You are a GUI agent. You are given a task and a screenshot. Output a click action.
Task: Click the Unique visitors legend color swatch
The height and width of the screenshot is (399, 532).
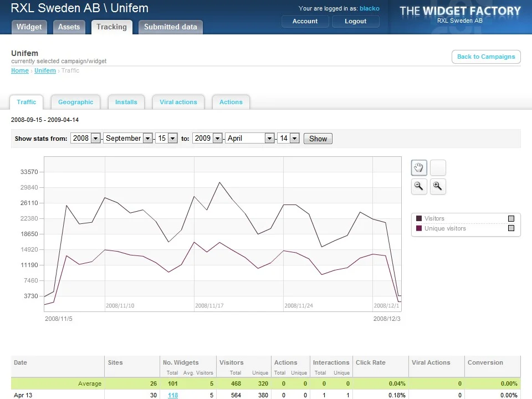tap(419, 228)
